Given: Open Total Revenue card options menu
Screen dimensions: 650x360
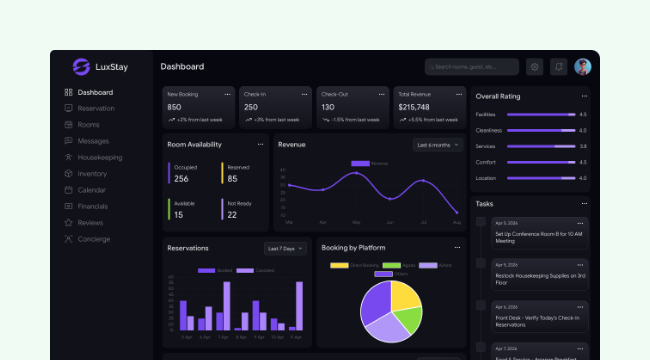Looking at the screenshot, I should pos(459,95).
